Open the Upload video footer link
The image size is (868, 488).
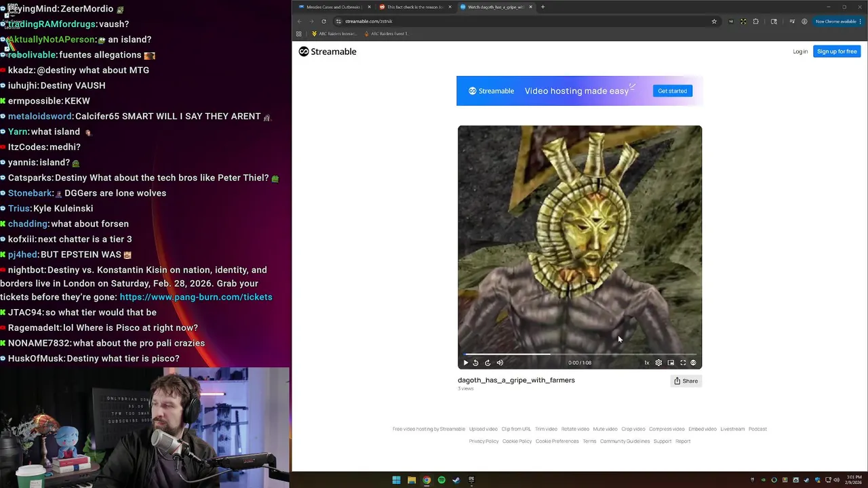[484, 429]
